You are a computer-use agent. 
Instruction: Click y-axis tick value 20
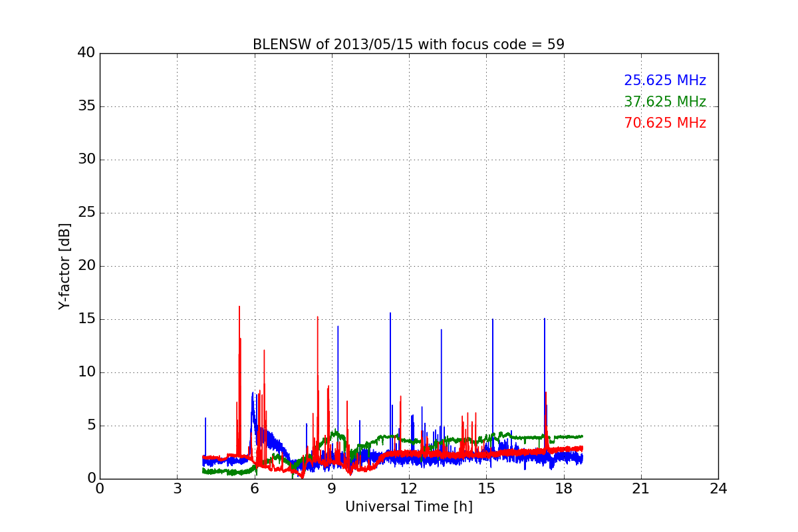click(86, 266)
